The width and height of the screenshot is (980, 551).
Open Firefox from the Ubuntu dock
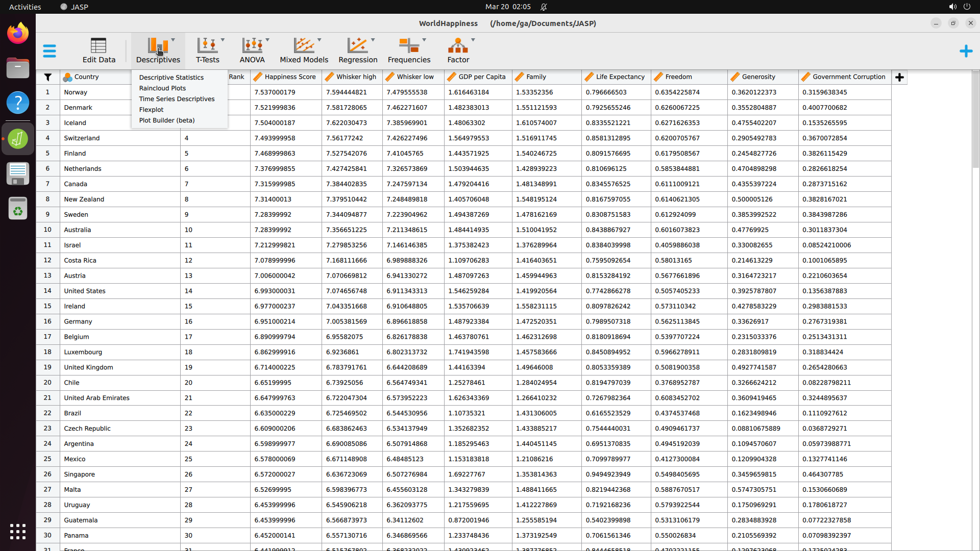[x=18, y=34]
